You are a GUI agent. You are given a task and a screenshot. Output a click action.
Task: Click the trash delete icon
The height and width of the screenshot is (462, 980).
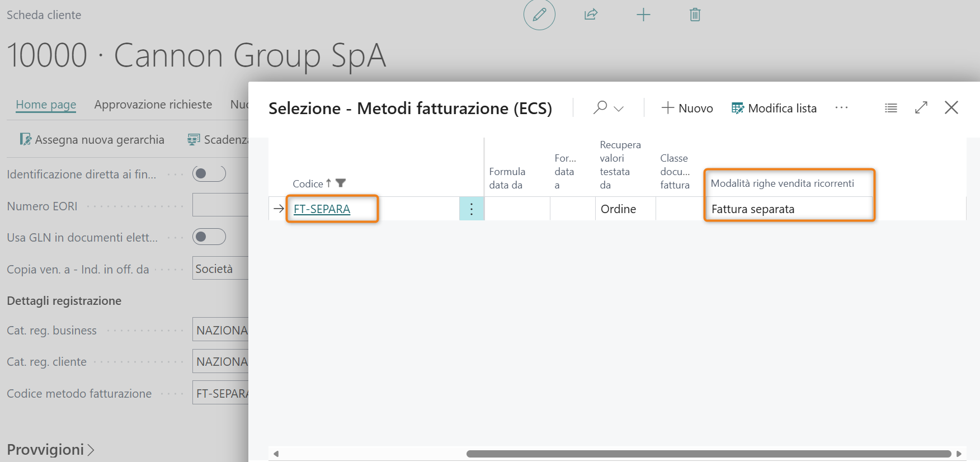pos(695,15)
